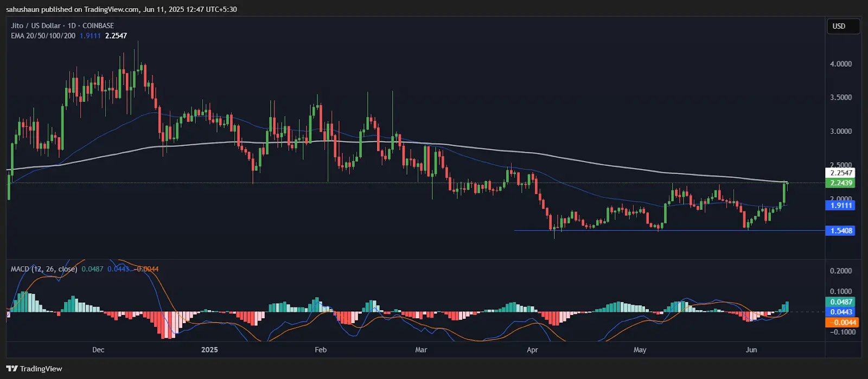868x379 pixels.
Task: Click the 3.0000 level on price axis
Action: point(841,131)
